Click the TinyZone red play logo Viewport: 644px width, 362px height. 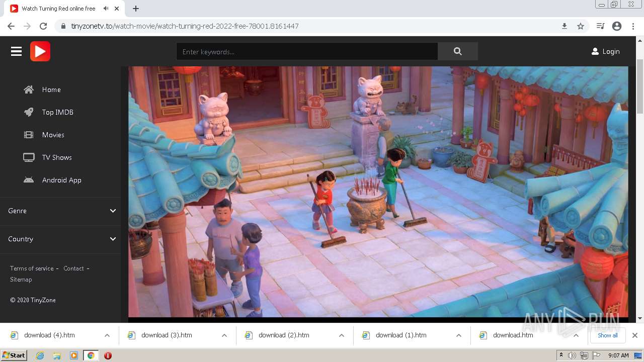point(40,51)
